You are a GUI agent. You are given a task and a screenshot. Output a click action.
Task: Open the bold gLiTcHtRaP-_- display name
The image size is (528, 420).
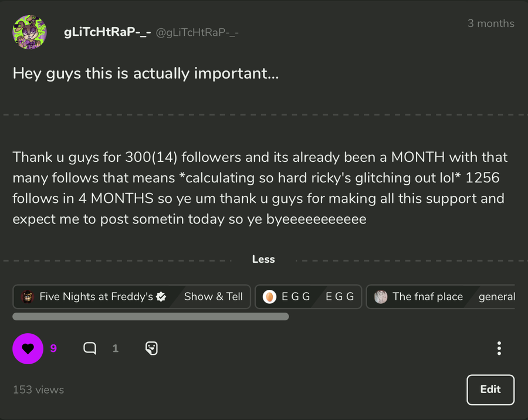tap(107, 33)
